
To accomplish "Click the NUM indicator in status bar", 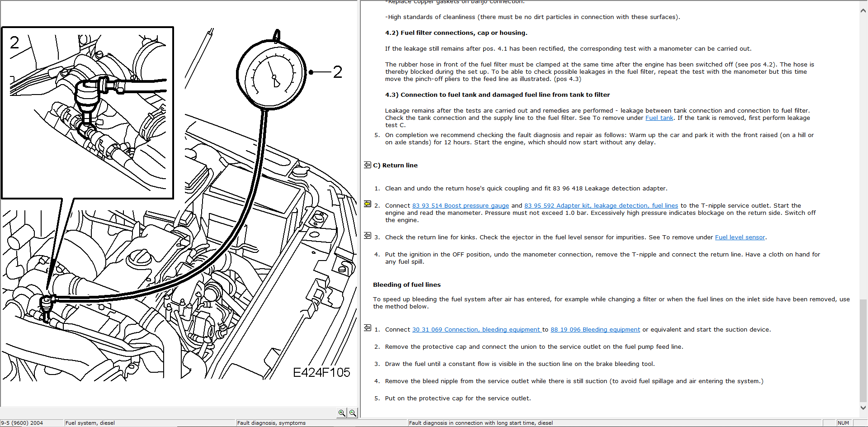I will (843, 423).
